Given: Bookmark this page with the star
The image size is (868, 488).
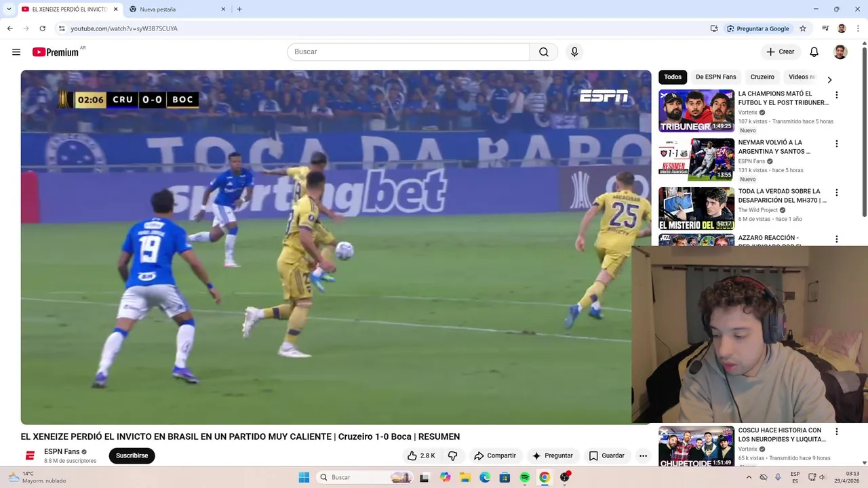Looking at the screenshot, I should 803,28.
